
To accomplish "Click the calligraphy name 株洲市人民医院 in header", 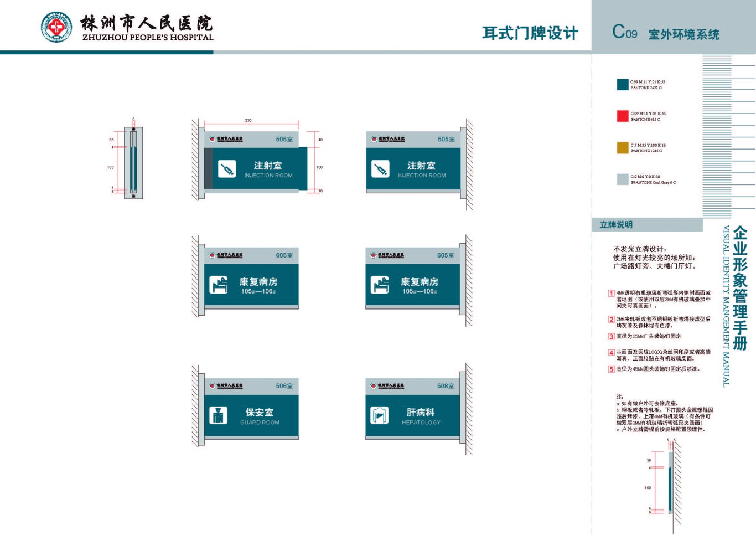I will (147, 23).
